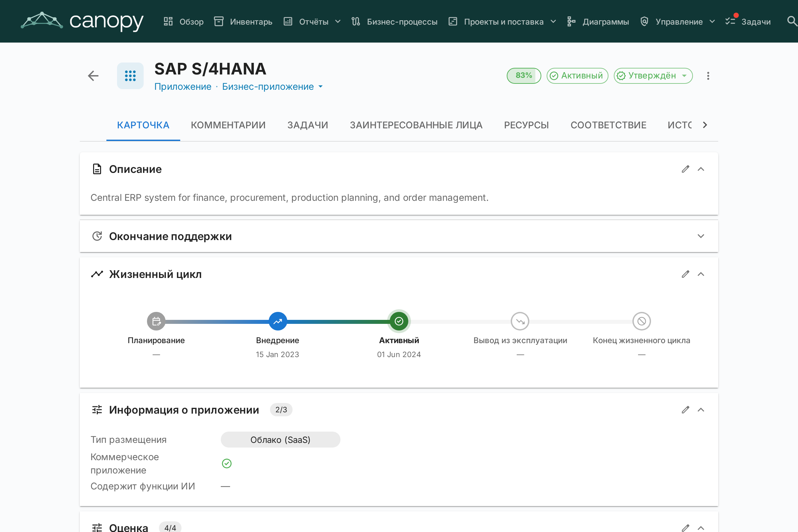Click the Оценка sliders icon

pyautogui.click(x=97, y=528)
